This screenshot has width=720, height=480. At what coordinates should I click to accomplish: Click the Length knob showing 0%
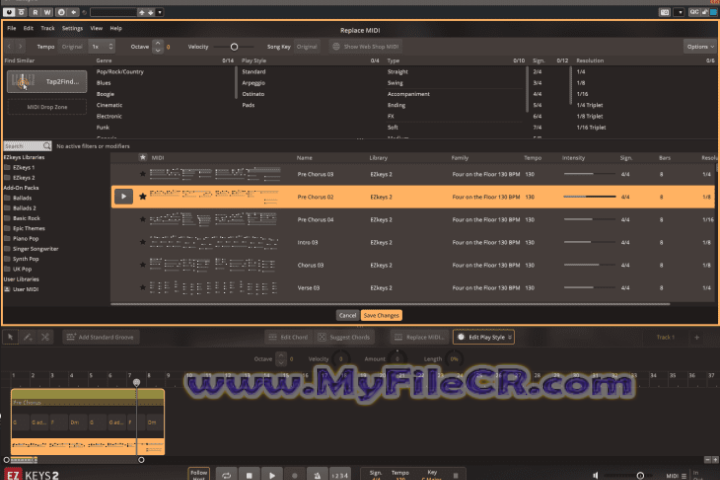point(454,359)
